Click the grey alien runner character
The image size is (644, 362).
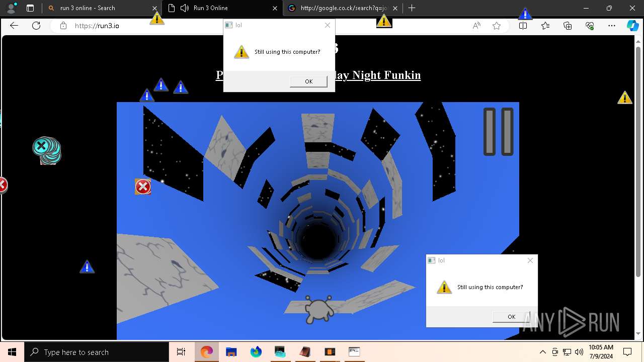click(319, 310)
